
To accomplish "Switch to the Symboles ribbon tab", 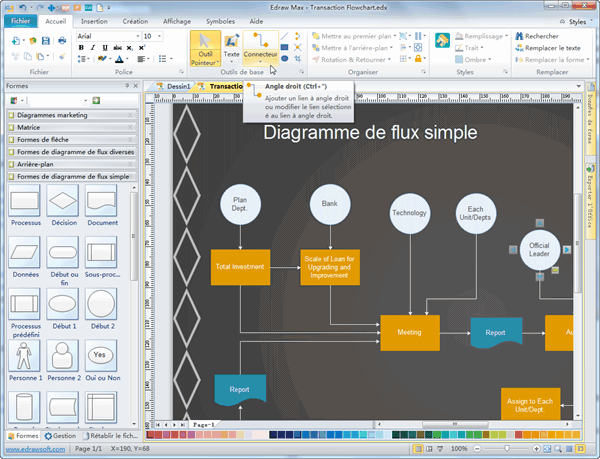I will (x=220, y=21).
